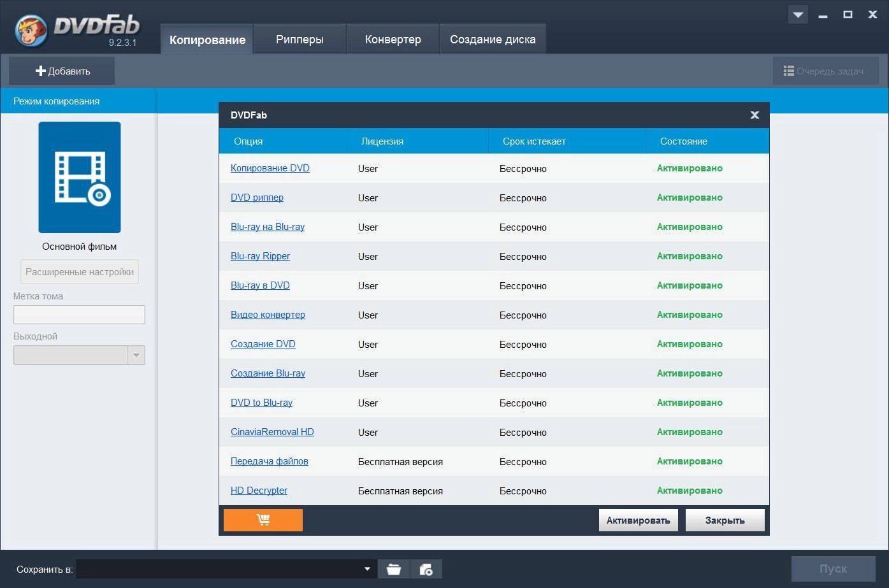This screenshot has height=588, width=889.
Task: Click the Пуск start button
Action: pyautogui.click(x=833, y=569)
